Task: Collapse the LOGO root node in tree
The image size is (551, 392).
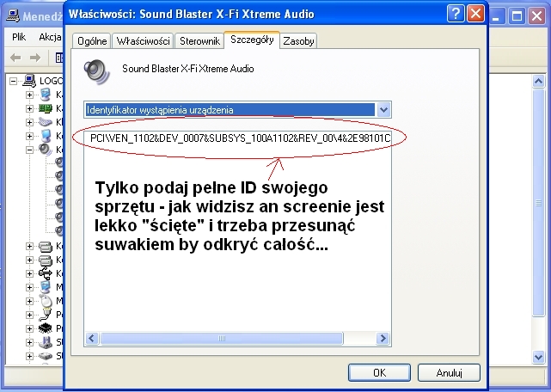Action: point(13,81)
